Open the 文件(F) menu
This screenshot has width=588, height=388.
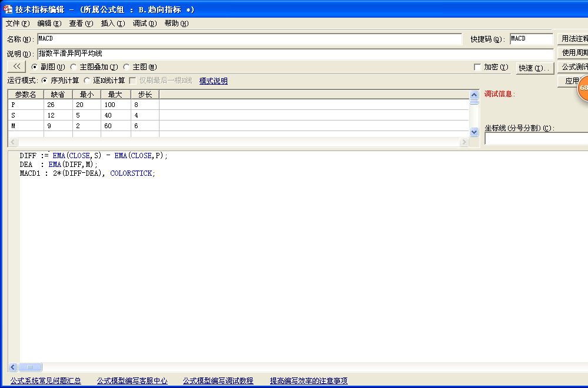[18, 24]
